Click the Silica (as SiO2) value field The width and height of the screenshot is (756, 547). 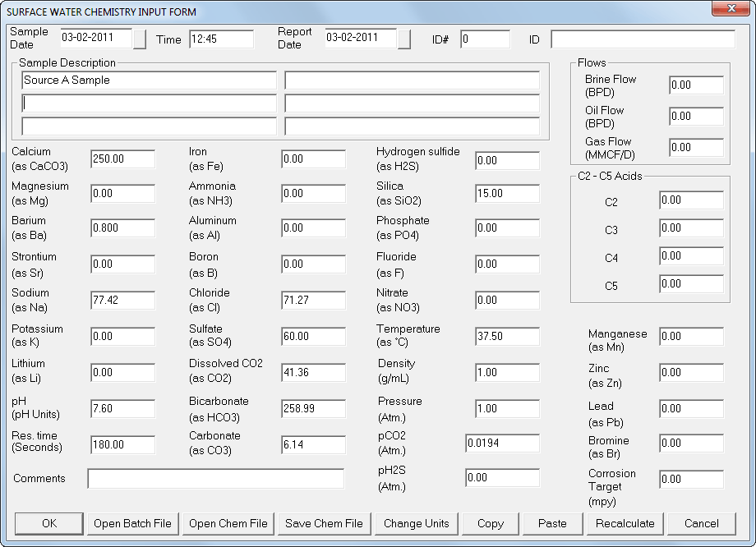coord(507,194)
